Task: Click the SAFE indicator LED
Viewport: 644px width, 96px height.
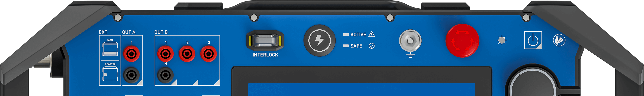Action: coord(346,46)
